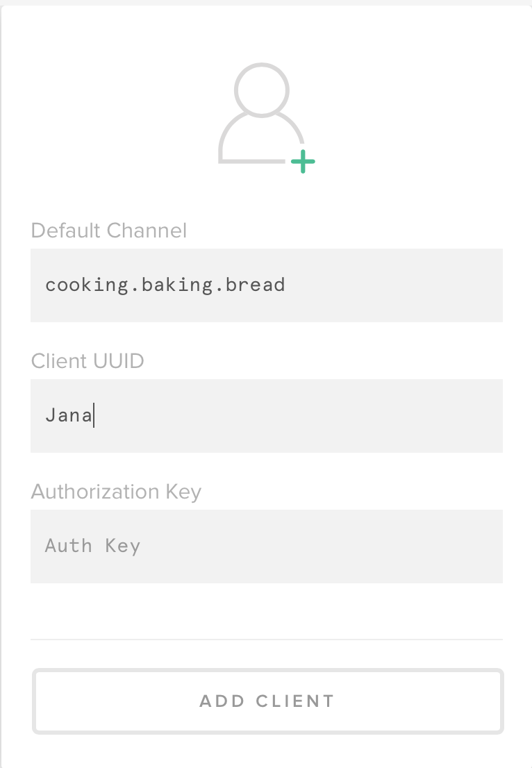The image size is (532, 768).
Task: Click the green plus sign icon
Action: point(303,162)
